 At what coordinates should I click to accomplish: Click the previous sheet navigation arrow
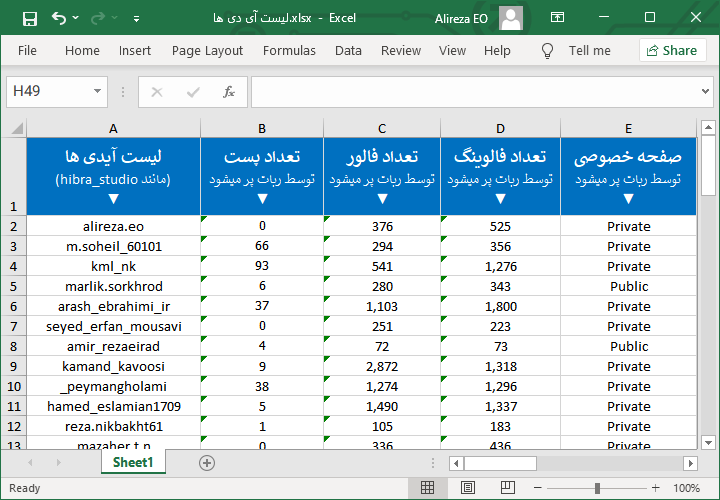pos(30,462)
